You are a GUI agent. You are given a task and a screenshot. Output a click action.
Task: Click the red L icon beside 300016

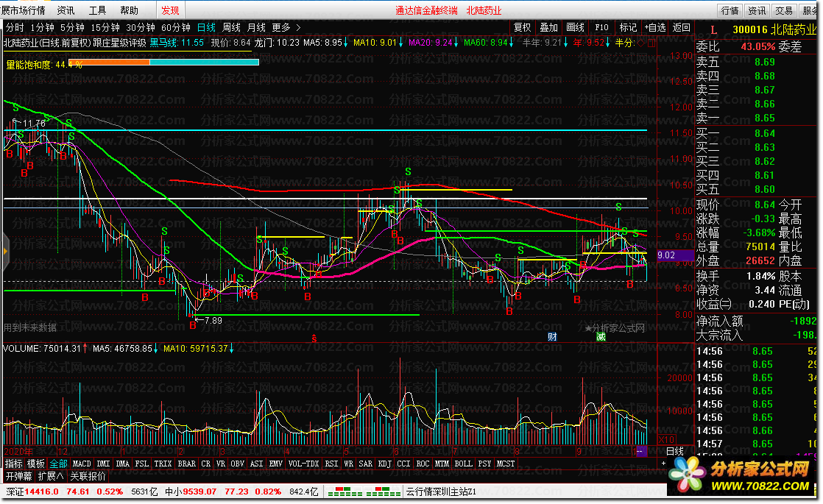click(713, 30)
